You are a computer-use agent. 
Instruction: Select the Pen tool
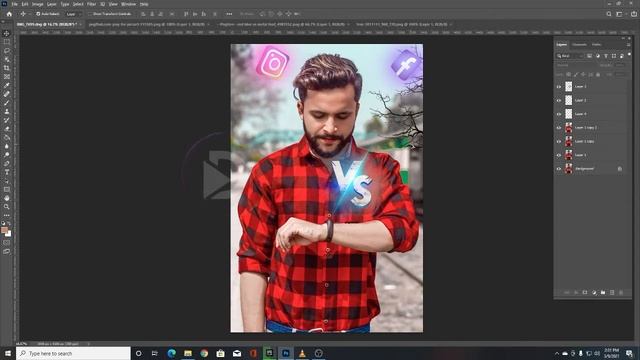click(7, 163)
